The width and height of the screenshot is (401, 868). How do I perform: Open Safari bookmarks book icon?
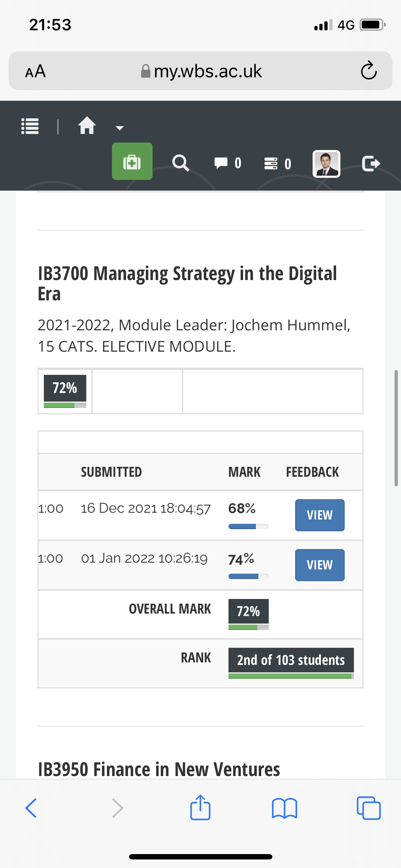(284, 808)
